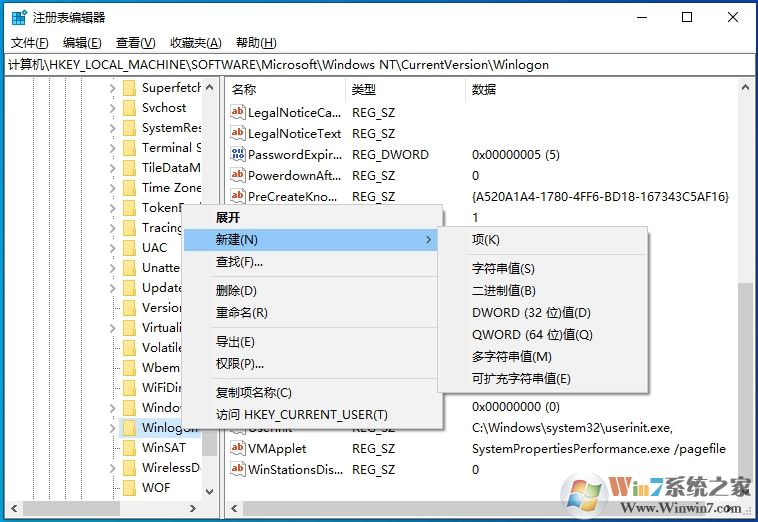758x522 pixels.
Task: Click the 类型 column header
Action: click(x=406, y=89)
